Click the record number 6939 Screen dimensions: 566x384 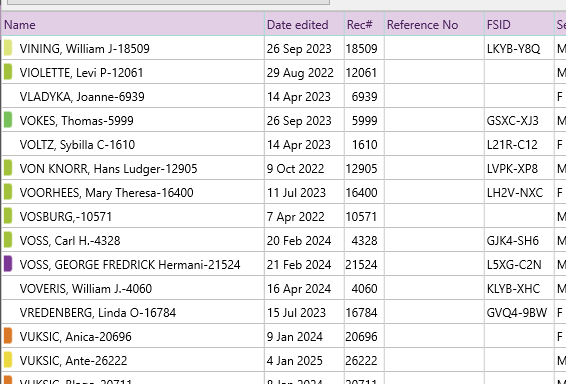[x=365, y=97]
